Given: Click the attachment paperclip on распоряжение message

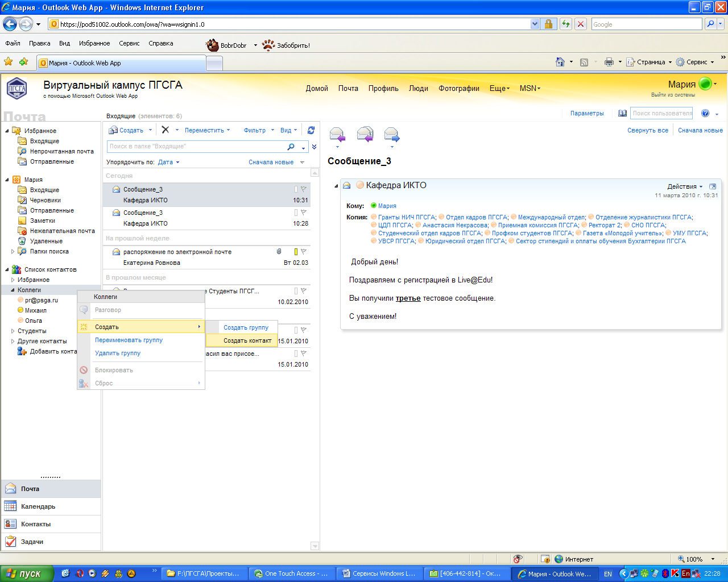Looking at the screenshot, I should (x=279, y=251).
